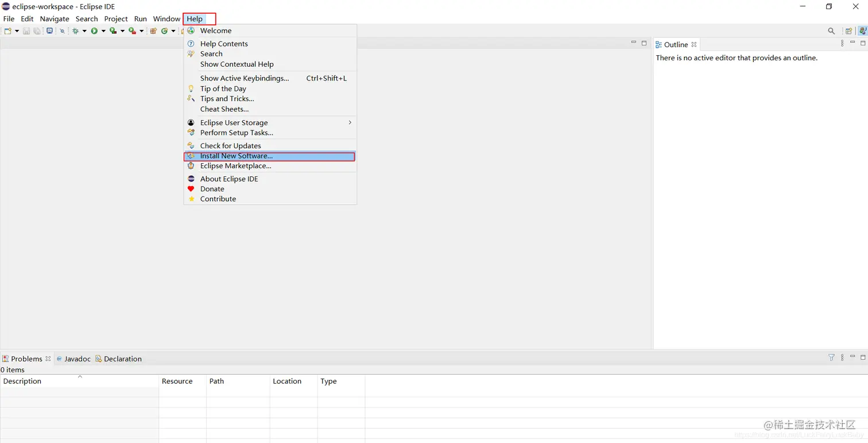
Task: Open About Eclipse IDE
Action: pyautogui.click(x=270, y=179)
